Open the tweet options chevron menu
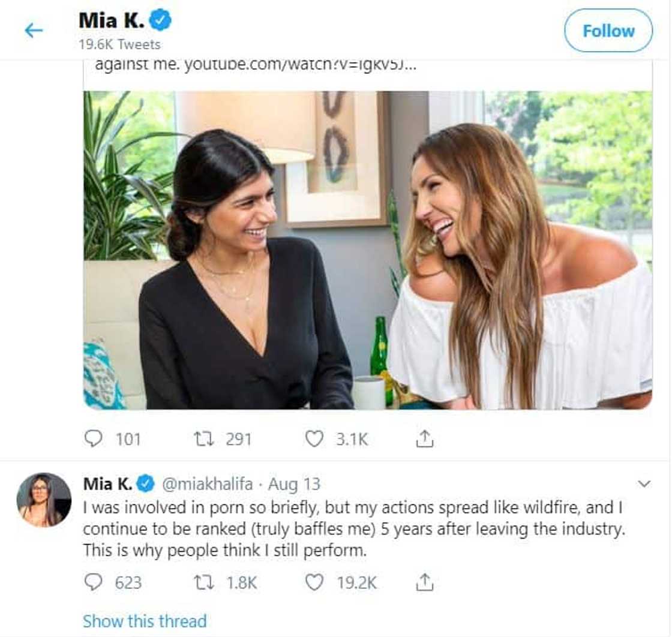Image resolution: width=672 pixels, height=637 pixels. coord(644,483)
